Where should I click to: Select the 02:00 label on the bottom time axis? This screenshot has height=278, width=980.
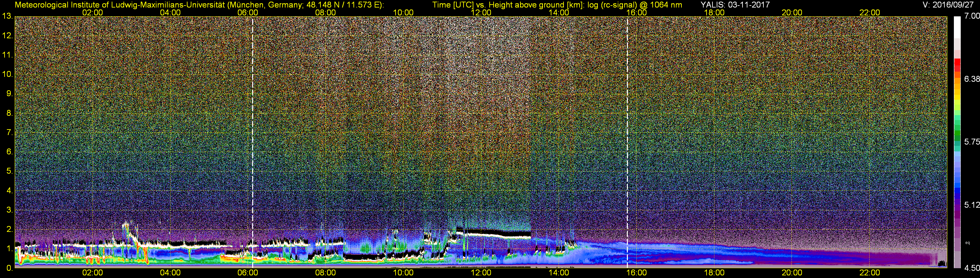pyautogui.click(x=92, y=273)
